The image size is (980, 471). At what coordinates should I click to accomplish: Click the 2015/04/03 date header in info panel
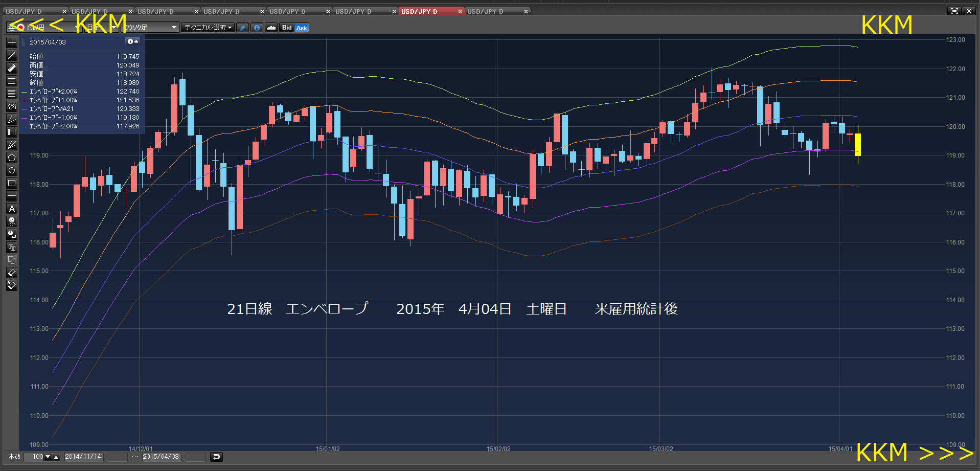click(48, 42)
